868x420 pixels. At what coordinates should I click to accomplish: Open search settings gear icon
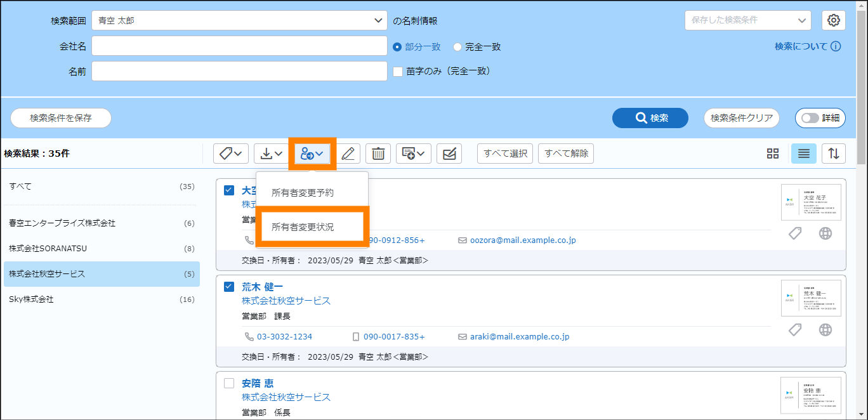pyautogui.click(x=834, y=20)
